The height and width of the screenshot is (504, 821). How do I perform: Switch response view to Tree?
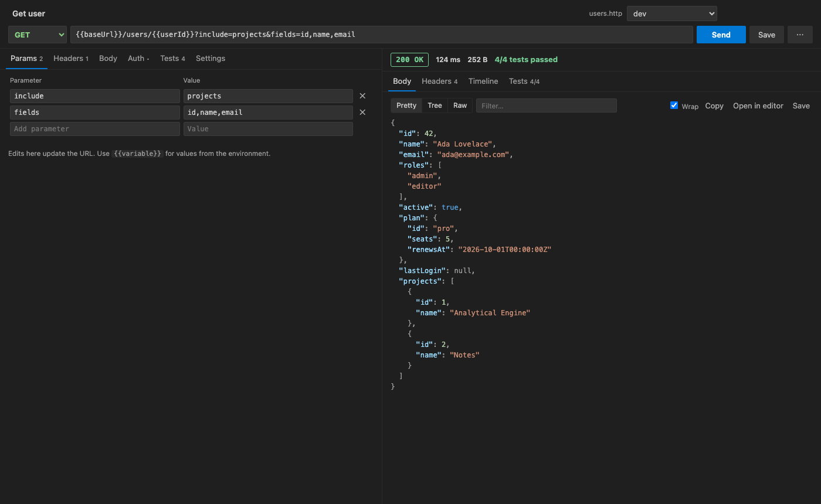click(x=435, y=105)
